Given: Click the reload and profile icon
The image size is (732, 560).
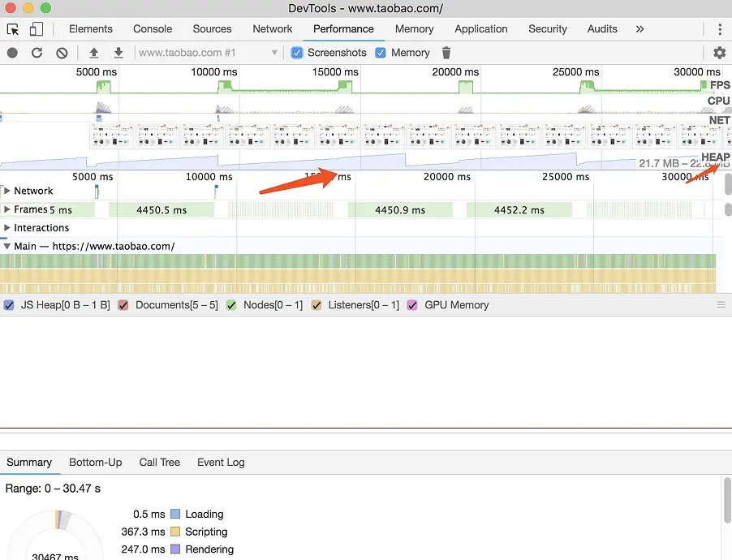Looking at the screenshot, I should coord(37,53).
